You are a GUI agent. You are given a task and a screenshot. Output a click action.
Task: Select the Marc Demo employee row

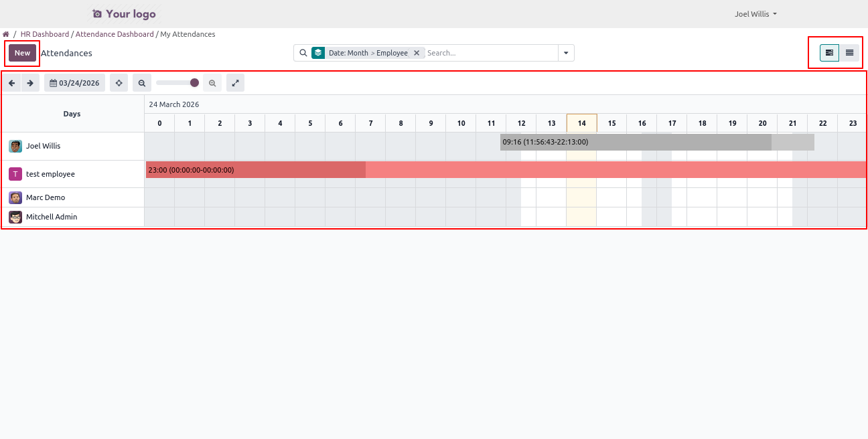tap(46, 197)
